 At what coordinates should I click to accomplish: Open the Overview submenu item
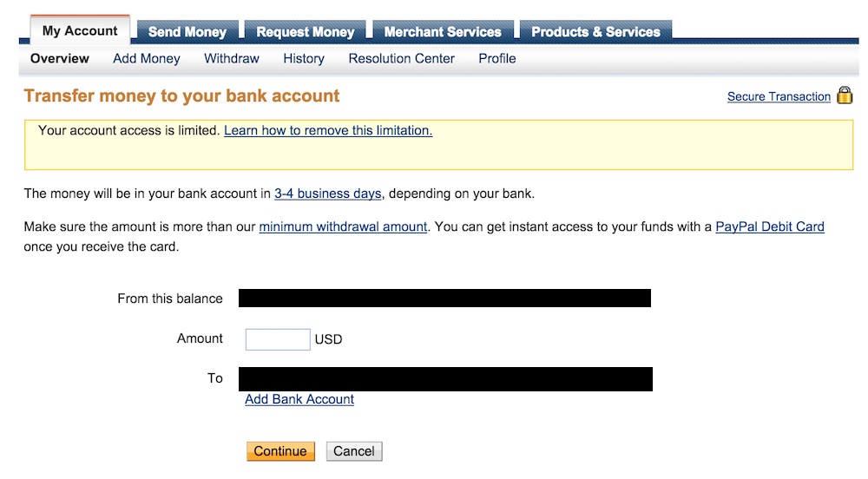tap(60, 59)
